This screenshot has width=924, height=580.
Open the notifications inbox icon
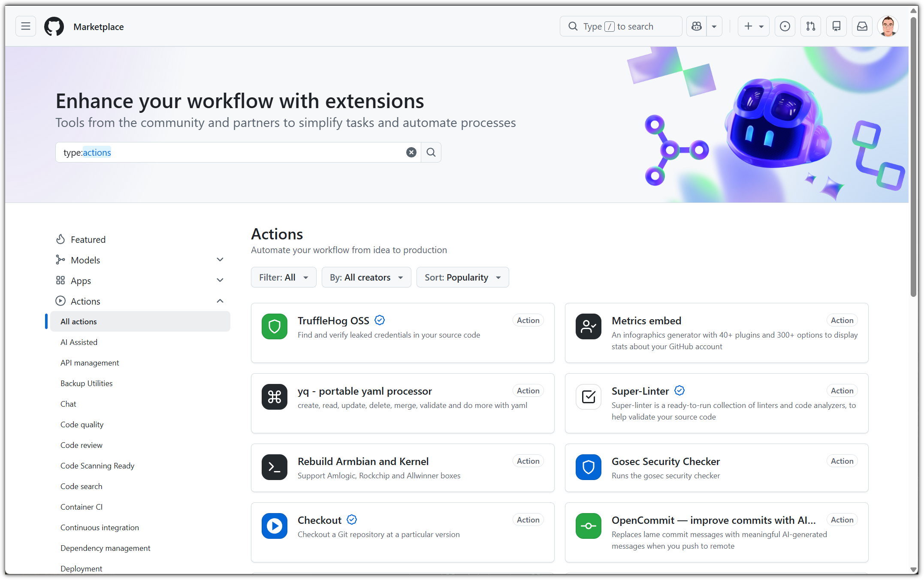click(x=862, y=27)
